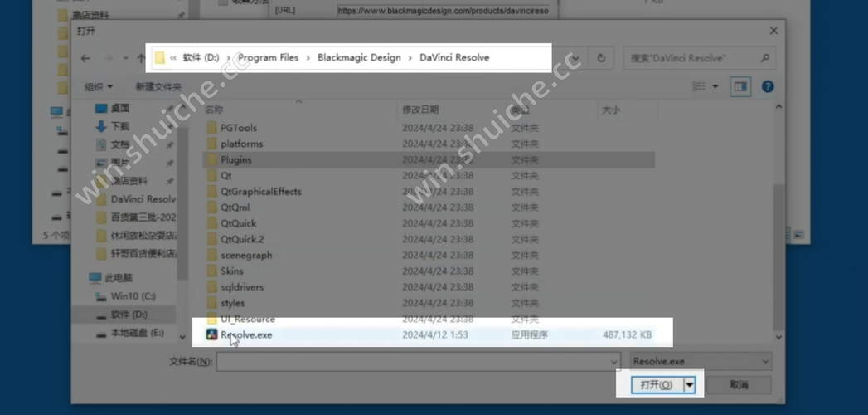The width and height of the screenshot is (868, 415).
Task: Click the 取消 button
Action: (x=739, y=384)
